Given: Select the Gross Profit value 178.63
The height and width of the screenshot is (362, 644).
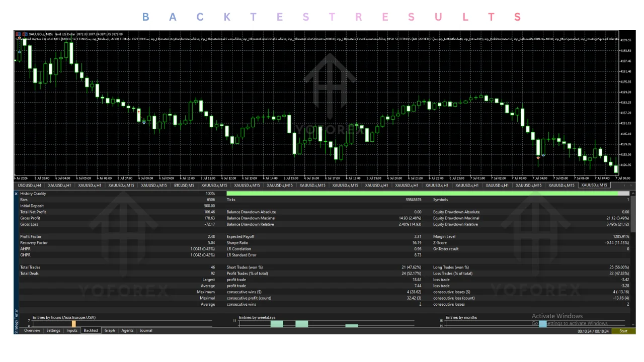Looking at the screenshot, I should (x=209, y=218).
